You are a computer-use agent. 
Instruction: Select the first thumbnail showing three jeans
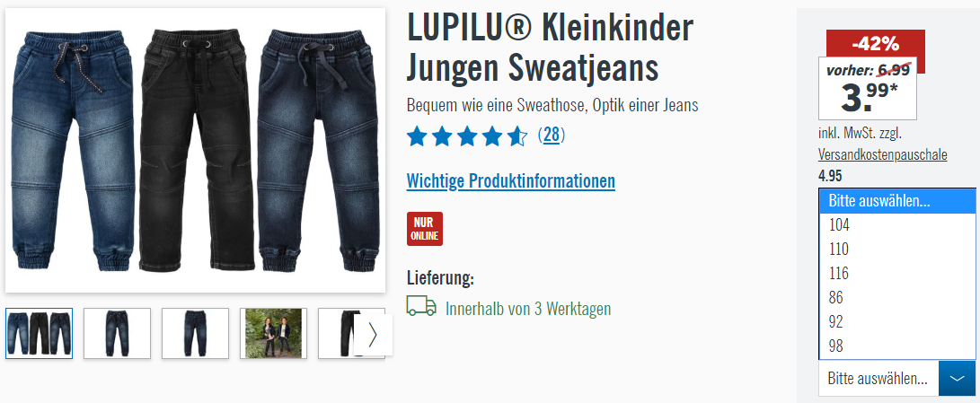point(39,334)
